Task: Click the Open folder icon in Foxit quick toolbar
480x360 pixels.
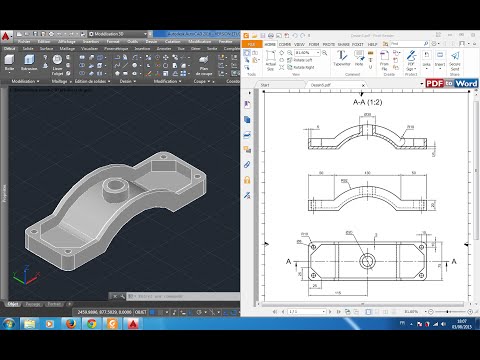Action: point(255,35)
